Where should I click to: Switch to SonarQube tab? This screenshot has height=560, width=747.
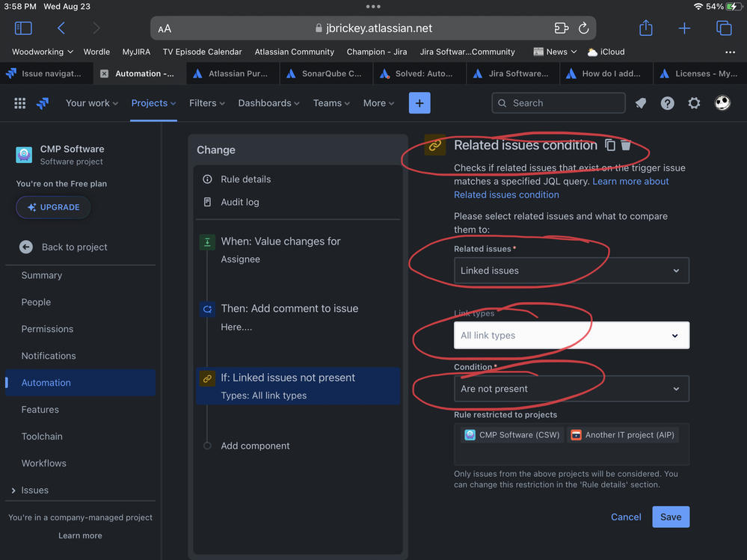coord(325,73)
